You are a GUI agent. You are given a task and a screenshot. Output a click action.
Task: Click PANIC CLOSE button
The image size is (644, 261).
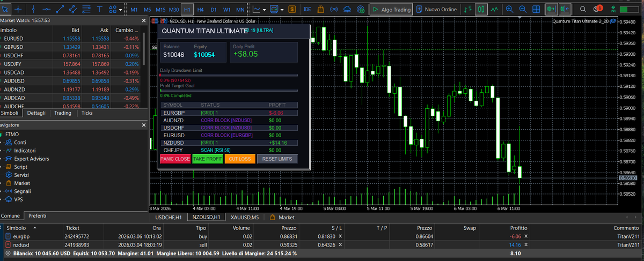[x=175, y=159]
